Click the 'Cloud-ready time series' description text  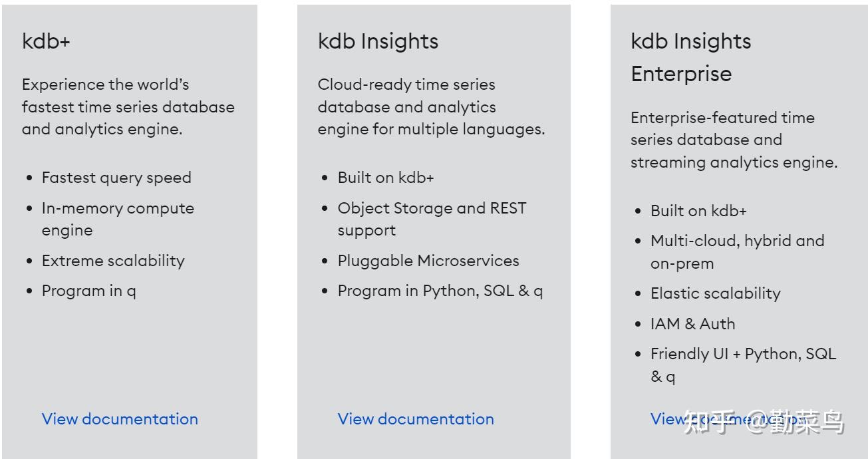(x=431, y=106)
